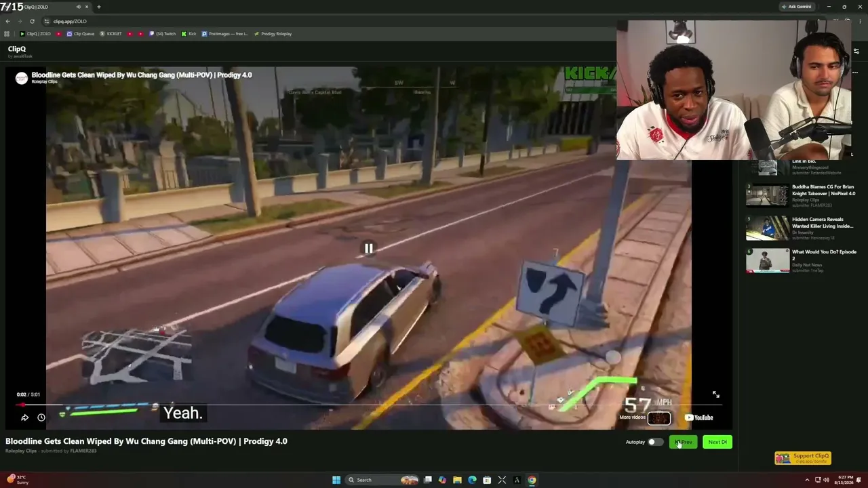This screenshot has height=488, width=868.
Task: Open the video on YouTube via logo
Action: (699, 418)
